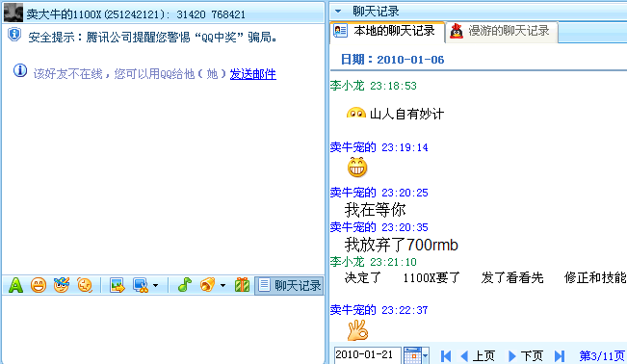Open the calendar date picker dropdown
Image resolution: width=627 pixels, height=364 pixels.
click(416, 355)
